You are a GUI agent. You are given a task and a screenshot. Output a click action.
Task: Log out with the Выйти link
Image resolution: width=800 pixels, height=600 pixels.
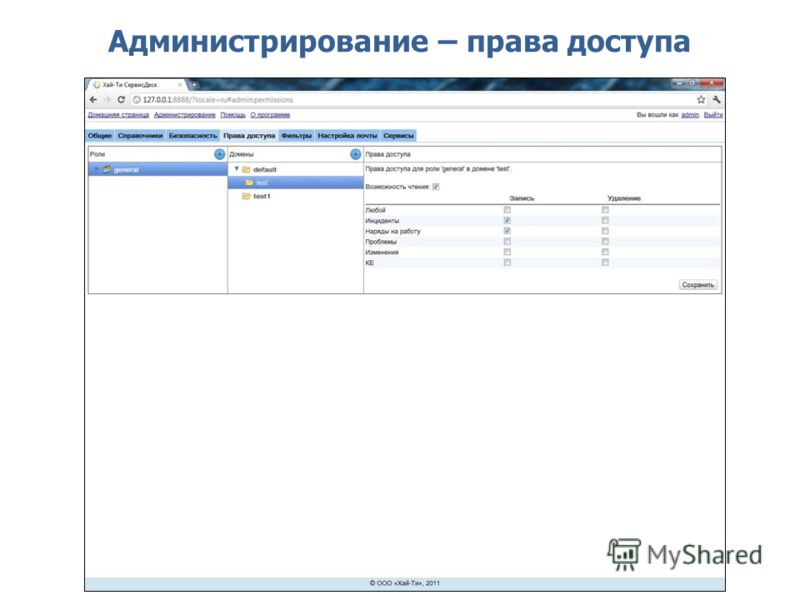click(713, 115)
